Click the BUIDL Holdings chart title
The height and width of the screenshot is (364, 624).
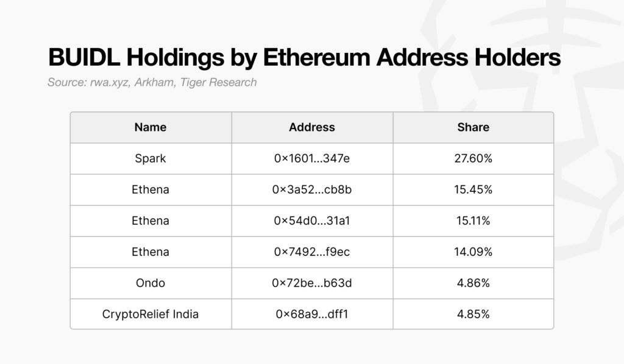[x=303, y=57]
